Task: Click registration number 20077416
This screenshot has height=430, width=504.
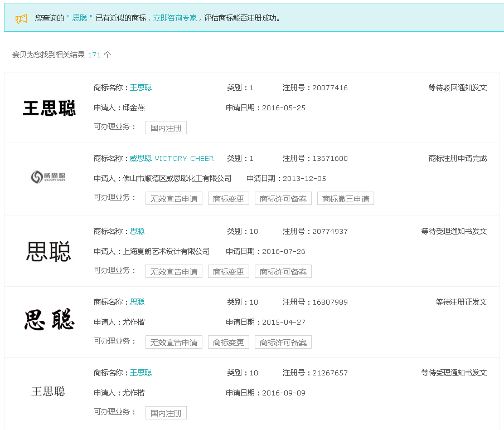Action: 330,87
